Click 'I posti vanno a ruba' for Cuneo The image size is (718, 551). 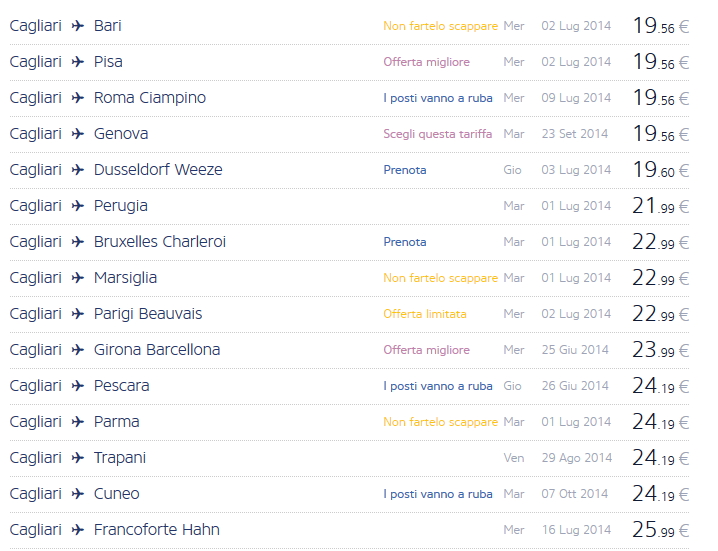pyautogui.click(x=438, y=494)
